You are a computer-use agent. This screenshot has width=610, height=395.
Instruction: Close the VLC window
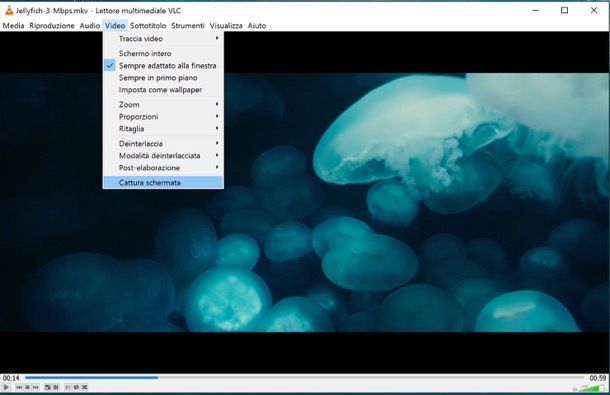[594, 11]
